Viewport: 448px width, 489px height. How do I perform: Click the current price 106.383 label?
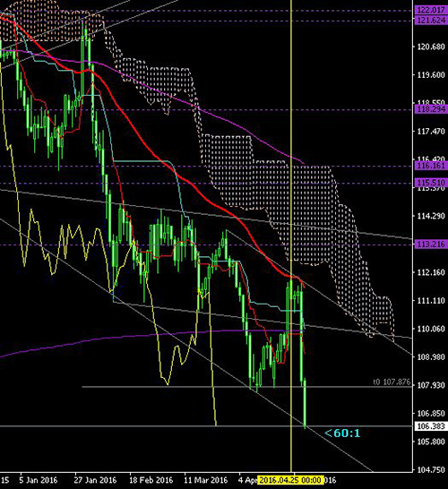431,426
